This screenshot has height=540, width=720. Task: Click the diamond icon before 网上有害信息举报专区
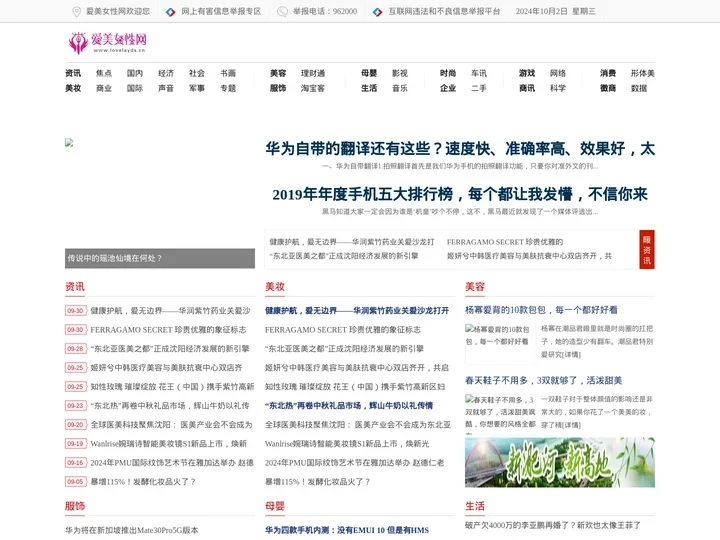(x=170, y=12)
